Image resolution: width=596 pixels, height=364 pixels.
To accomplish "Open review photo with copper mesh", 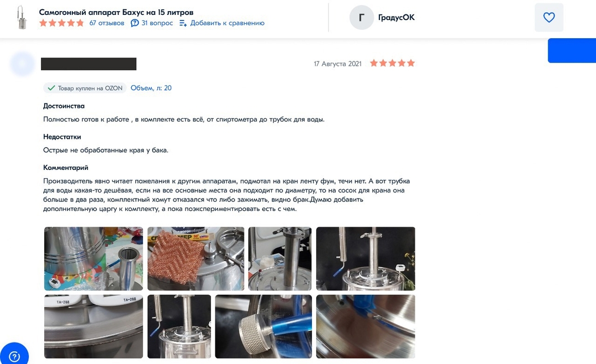I will (196, 258).
